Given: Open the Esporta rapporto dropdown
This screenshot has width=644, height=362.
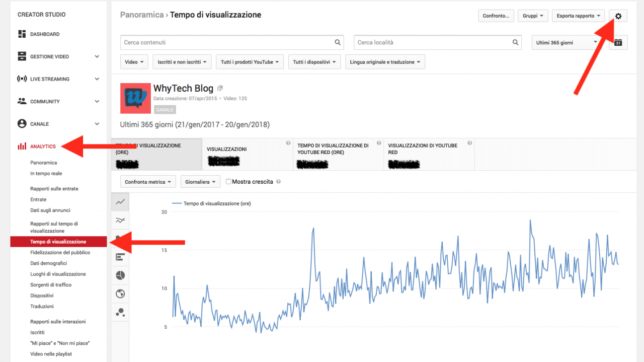Looking at the screenshot, I should (x=578, y=16).
